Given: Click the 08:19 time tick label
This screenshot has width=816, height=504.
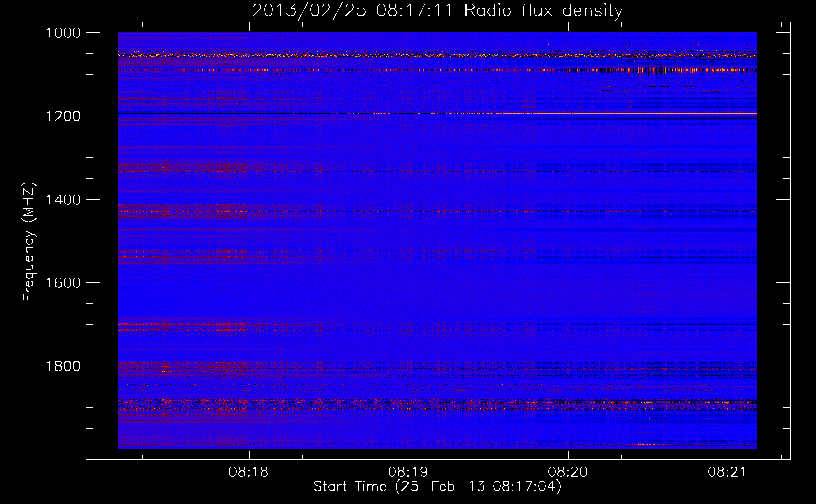Looking at the screenshot, I should point(408,472).
